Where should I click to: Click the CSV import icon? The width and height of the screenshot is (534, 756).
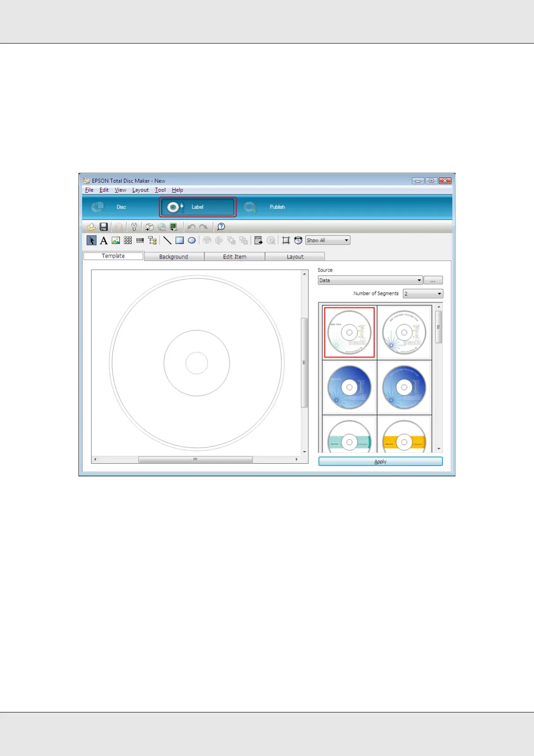tap(258, 240)
